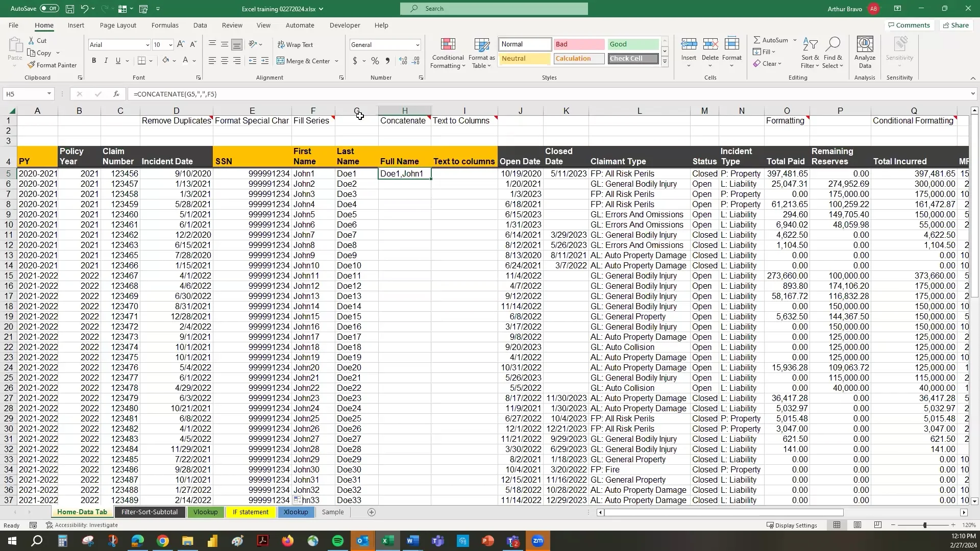Click the Share button
This screenshot has height=551, width=980.
point(955,25)
